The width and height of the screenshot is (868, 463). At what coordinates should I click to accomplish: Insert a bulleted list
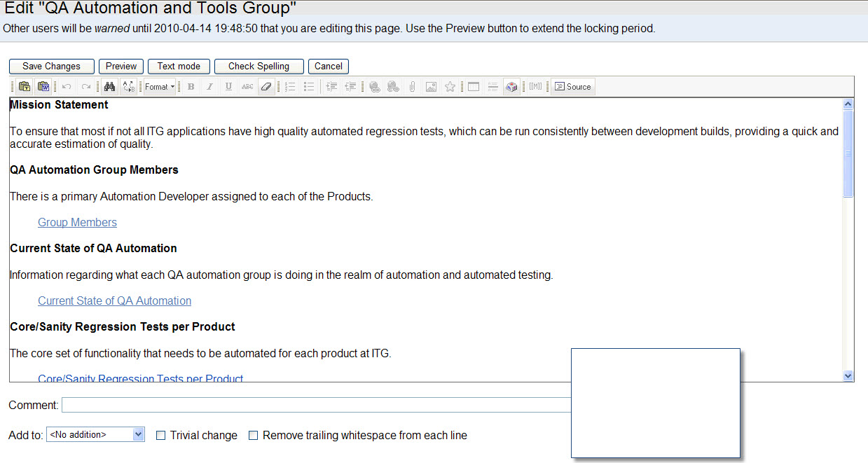[309, 87]
